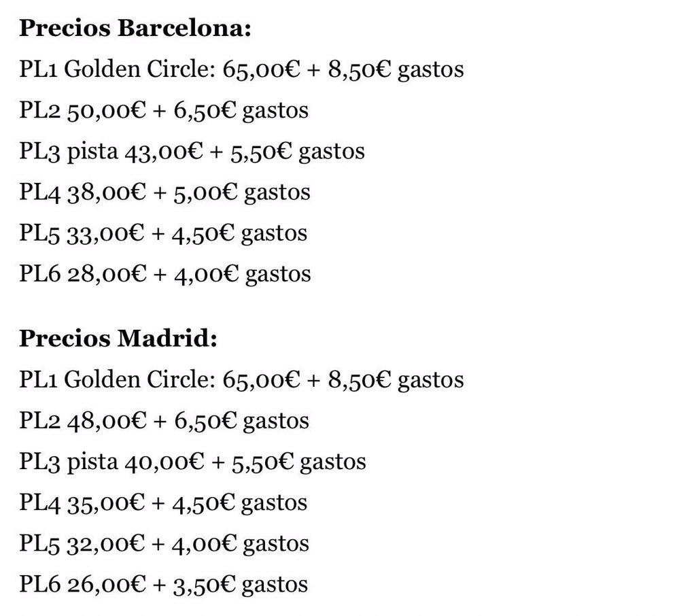Click Barcelona PL3 pista 43,00€ line
The width and height of the screenshot is (696, 616).
coord(192,152)
